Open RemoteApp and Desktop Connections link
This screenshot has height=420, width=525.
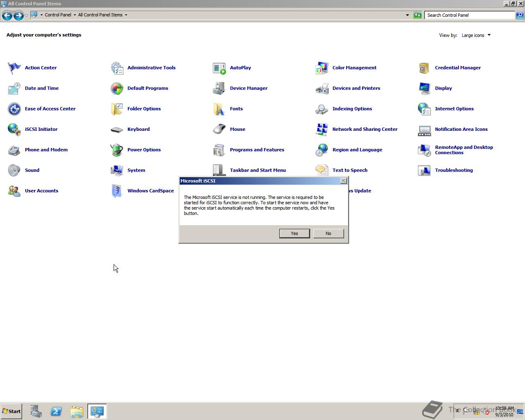coord(464,150)
